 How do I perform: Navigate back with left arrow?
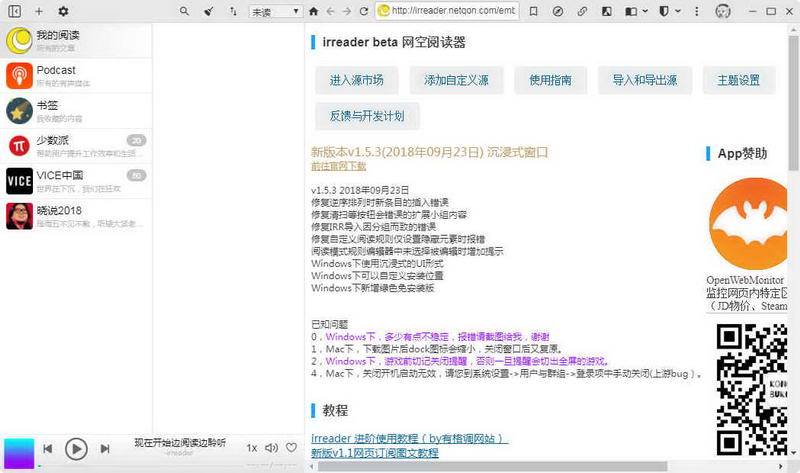[x=330, y=11]
